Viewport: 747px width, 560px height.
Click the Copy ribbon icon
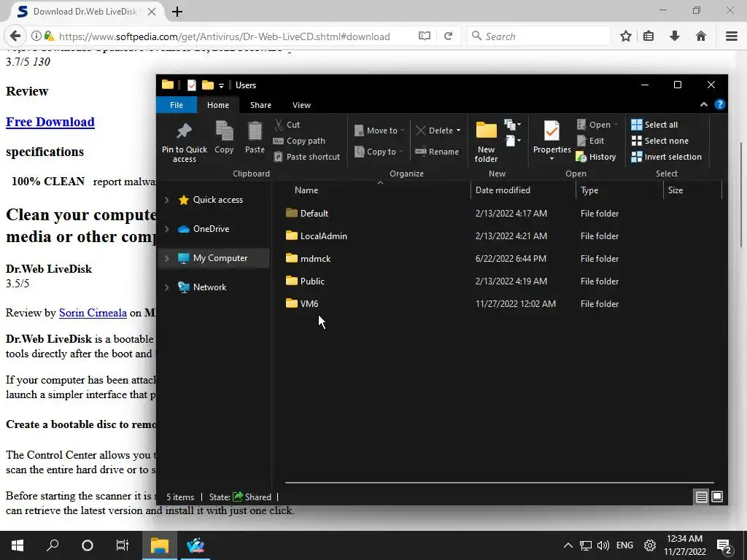224,131
